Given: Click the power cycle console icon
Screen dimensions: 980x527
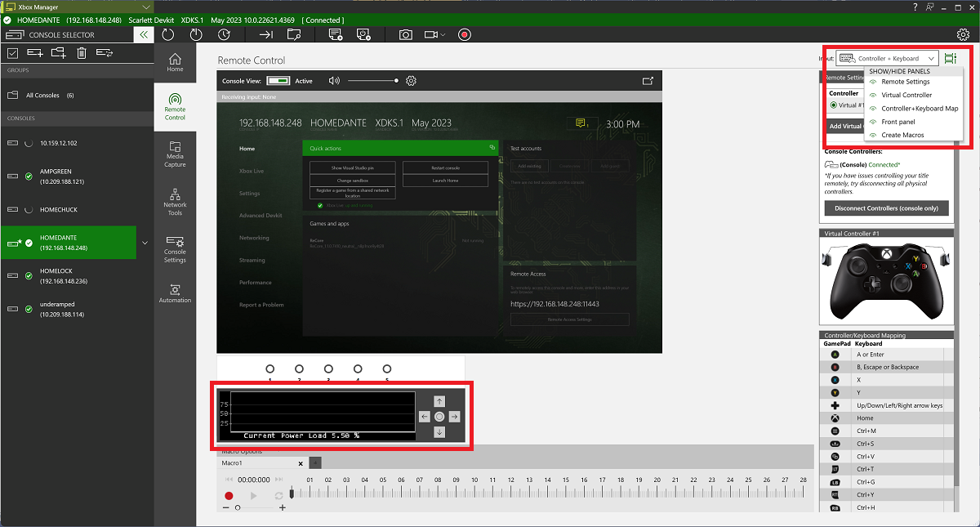Looking at the screenshot, I should pos(196,34).
